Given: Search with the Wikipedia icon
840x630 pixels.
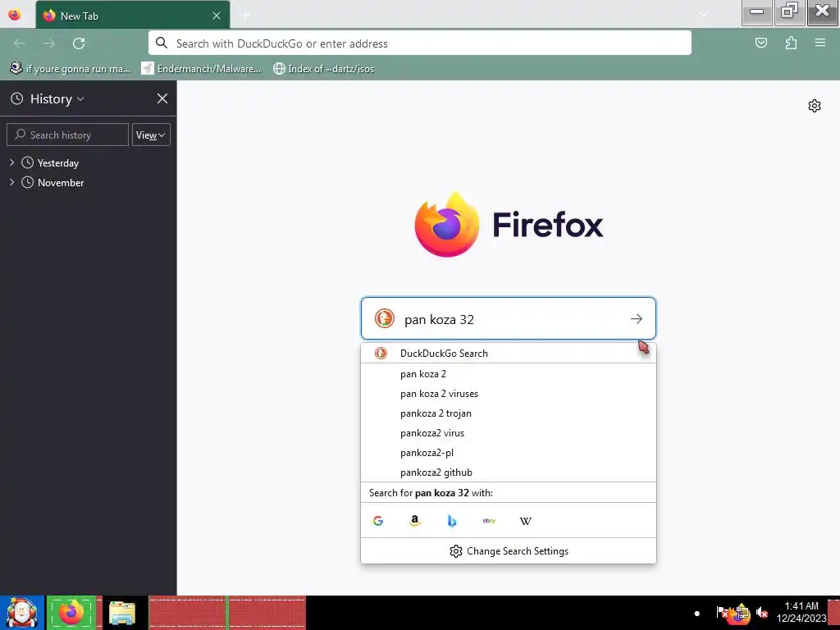Looking at the screenshot, I should click(x=526, y=521).
